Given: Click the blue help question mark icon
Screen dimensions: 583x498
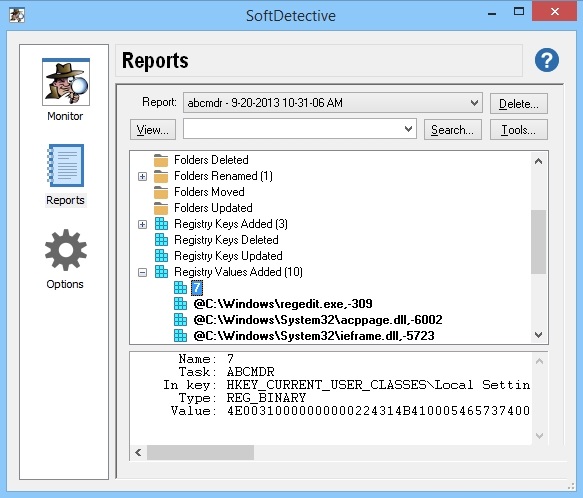Looking at the screenshot, I should click(547, 60).
